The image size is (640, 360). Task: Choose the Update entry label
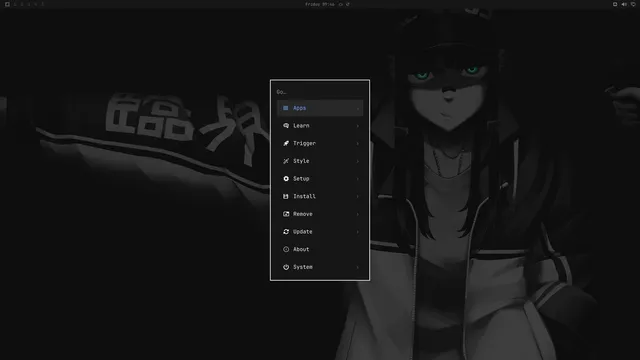pyautogui.click(x=302, y=232)
